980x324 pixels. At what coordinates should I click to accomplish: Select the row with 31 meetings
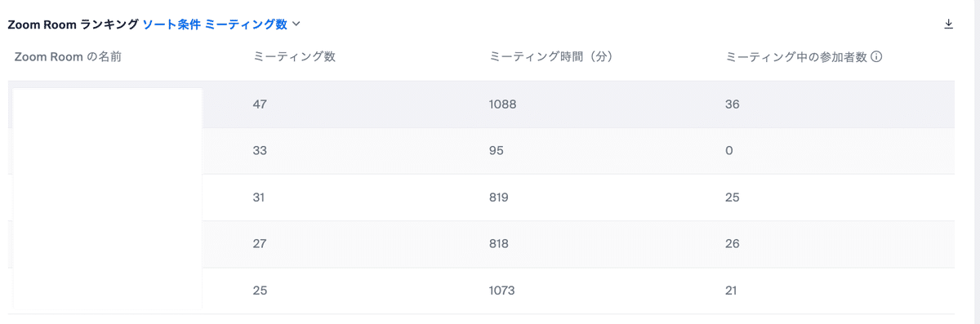pos(481,198)
